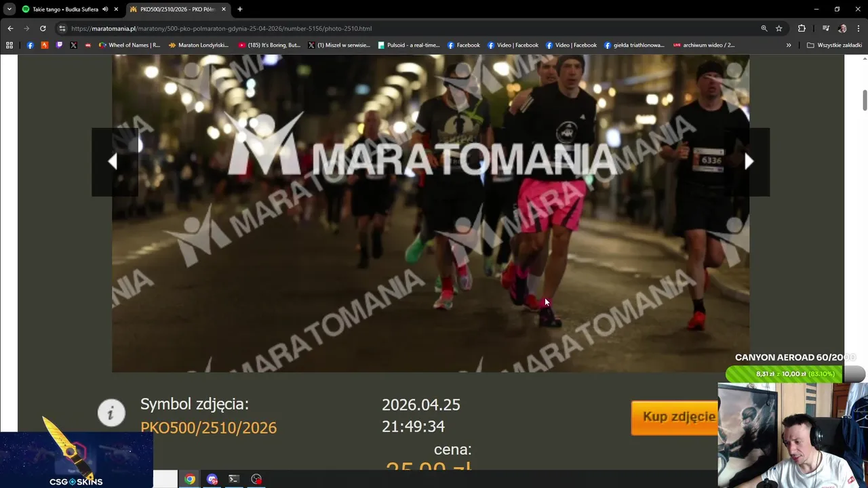Screen dimensions: 868x488
Task: Open the page zoom control
Action: [x=764, y=28]
